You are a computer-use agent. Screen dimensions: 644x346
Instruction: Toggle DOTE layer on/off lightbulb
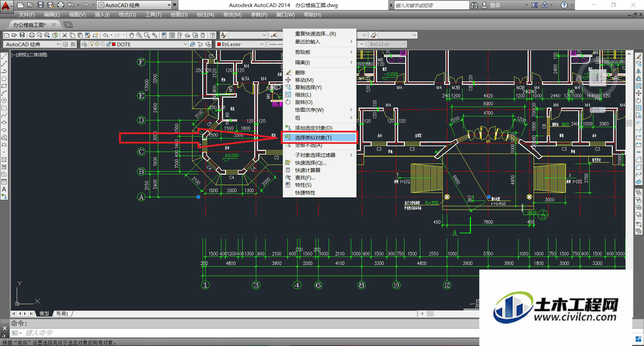[x=92, y=44]
